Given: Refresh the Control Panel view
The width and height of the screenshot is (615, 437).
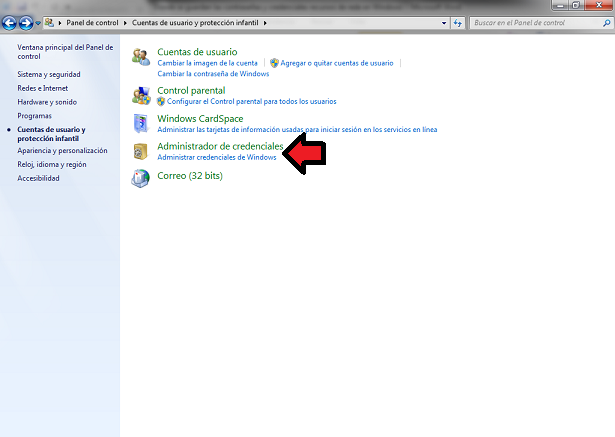Looking at the screenshot, I should tap(457, 23).
